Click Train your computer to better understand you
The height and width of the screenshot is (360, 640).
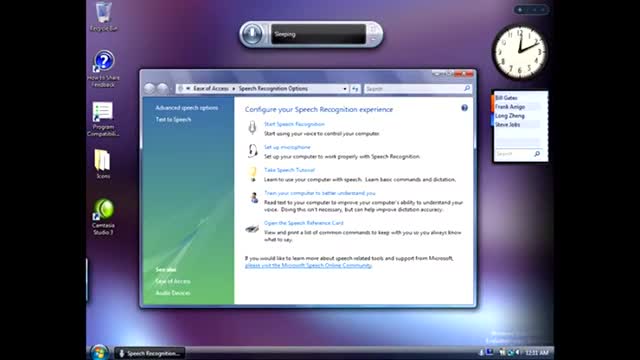click(x=320, y=193)
